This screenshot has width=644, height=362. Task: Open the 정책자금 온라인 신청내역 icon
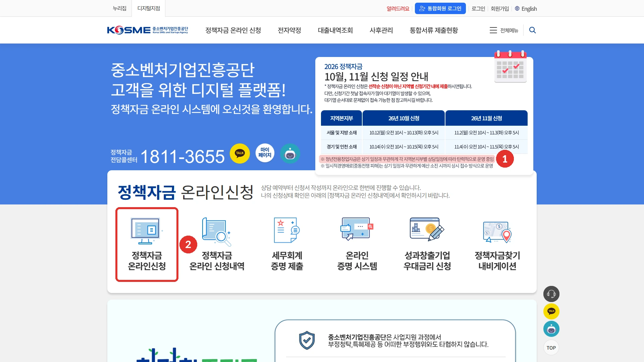click(217, 232)
